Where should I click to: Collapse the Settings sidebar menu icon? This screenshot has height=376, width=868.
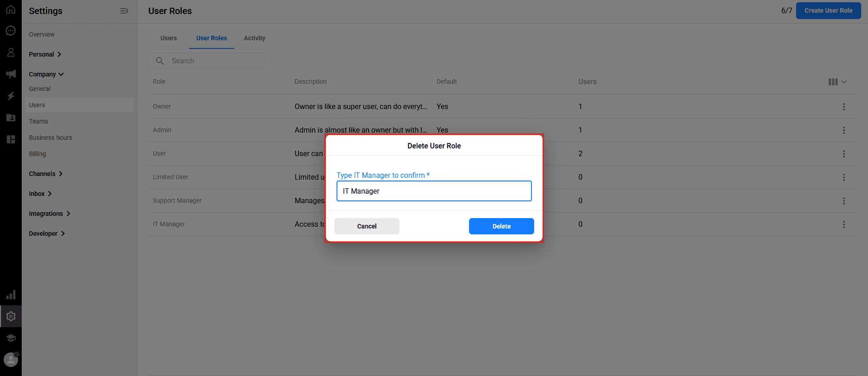click(x=124, y=11)
